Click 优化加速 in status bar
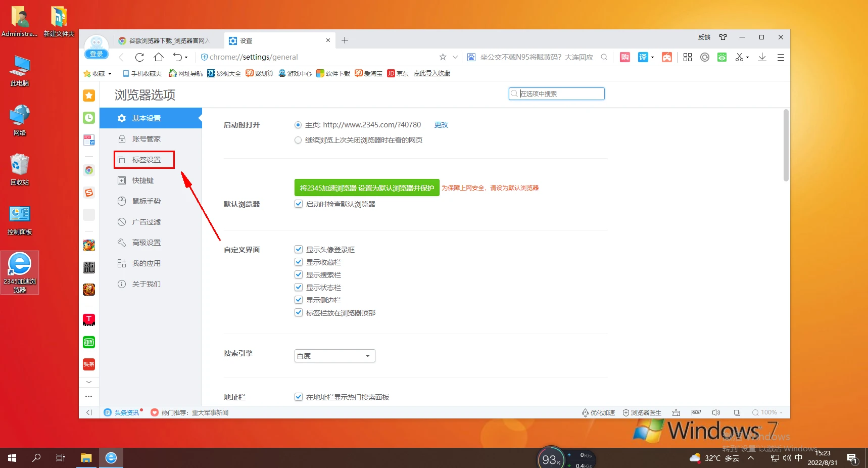Screen dimensions: 868x468 [598, 412]
